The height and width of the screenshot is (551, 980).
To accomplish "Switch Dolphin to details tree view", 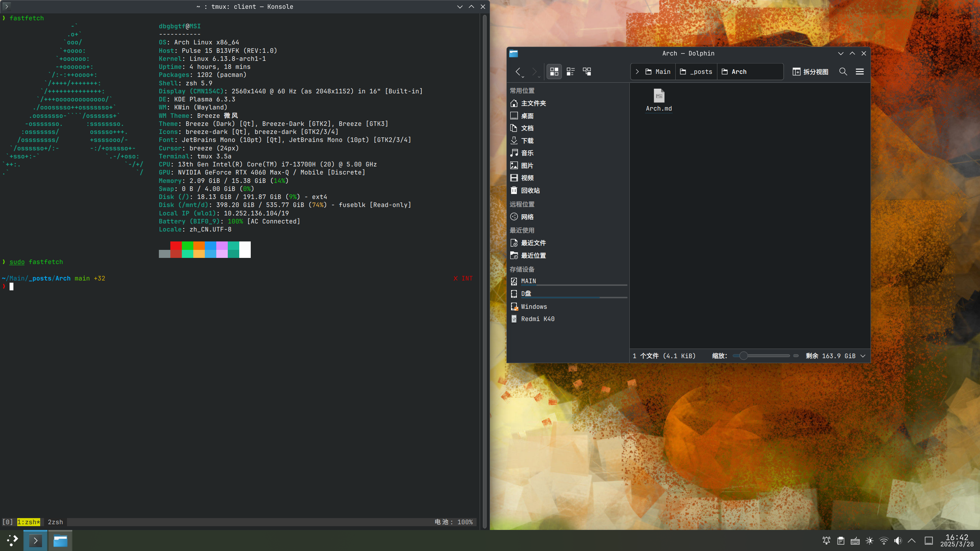I will click(587, 72).
